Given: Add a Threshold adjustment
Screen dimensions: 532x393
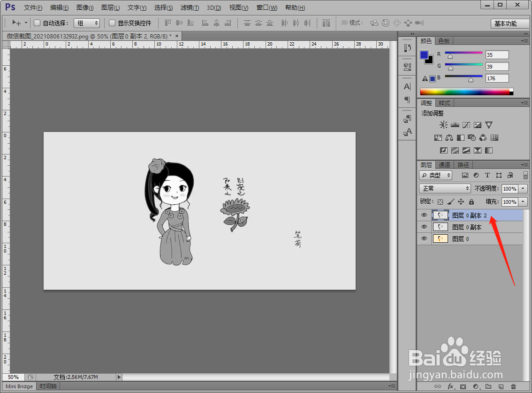Looking at the screenshot, I should pyautogui.click(x=466, y=150).
